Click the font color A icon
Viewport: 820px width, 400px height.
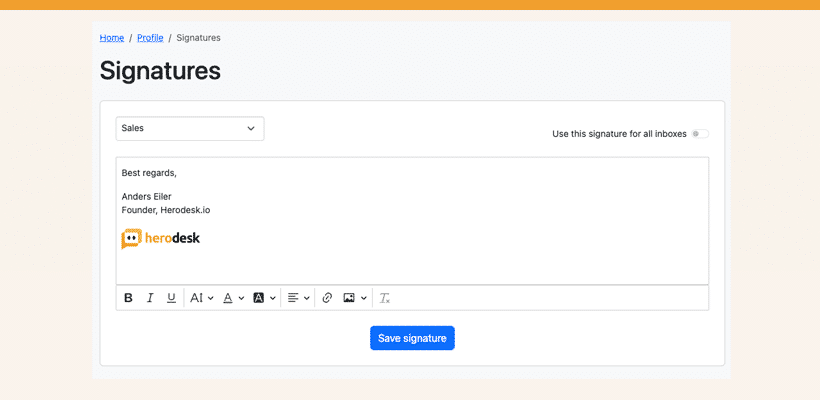pos(227,298)
